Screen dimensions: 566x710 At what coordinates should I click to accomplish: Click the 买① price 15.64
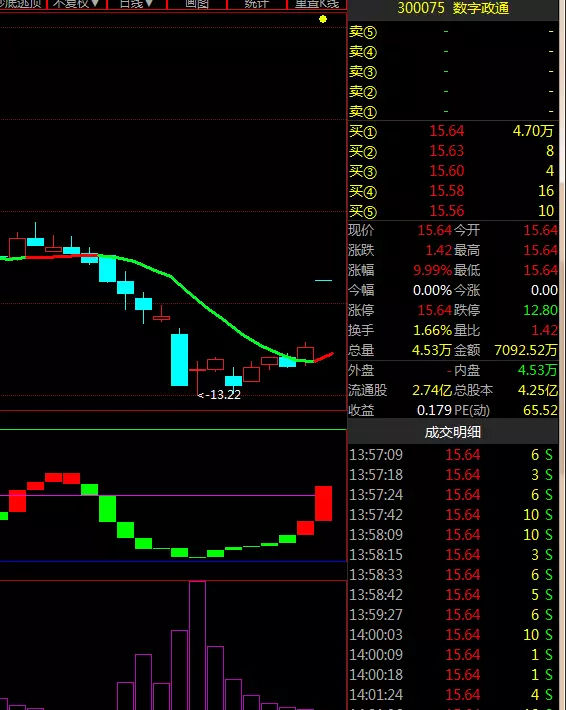tap(446, 131)
